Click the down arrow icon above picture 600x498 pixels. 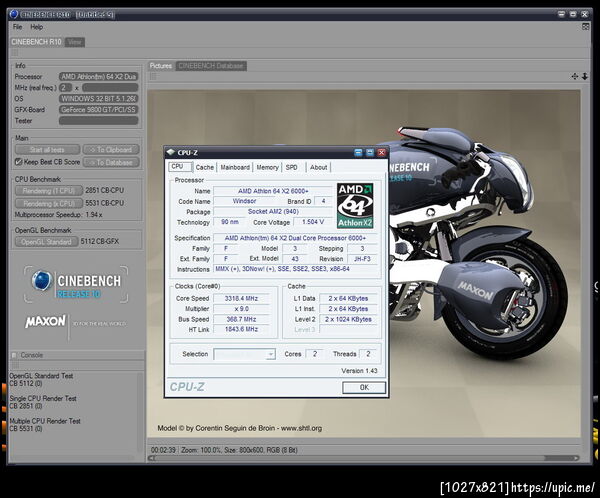[x=585, y=77]
